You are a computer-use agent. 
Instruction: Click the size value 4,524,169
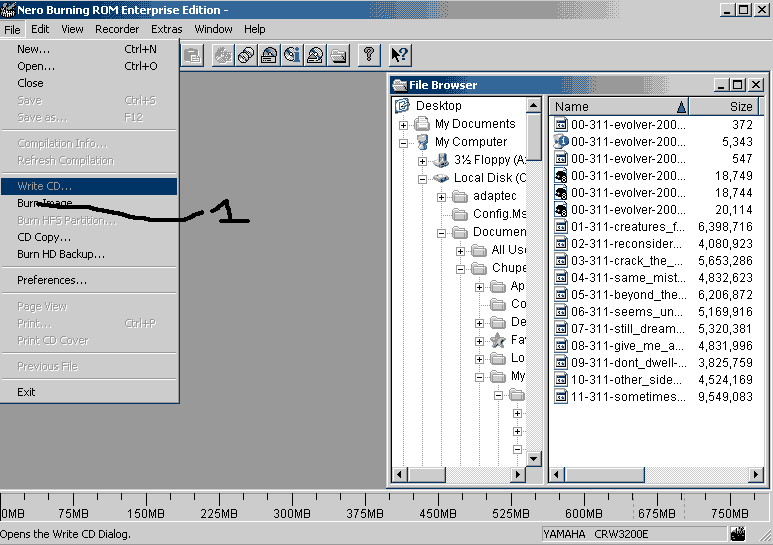725,380
